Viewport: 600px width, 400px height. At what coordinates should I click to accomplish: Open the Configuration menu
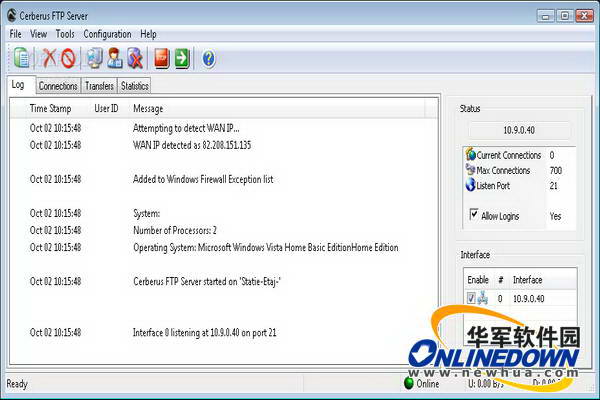coord(107,34)
